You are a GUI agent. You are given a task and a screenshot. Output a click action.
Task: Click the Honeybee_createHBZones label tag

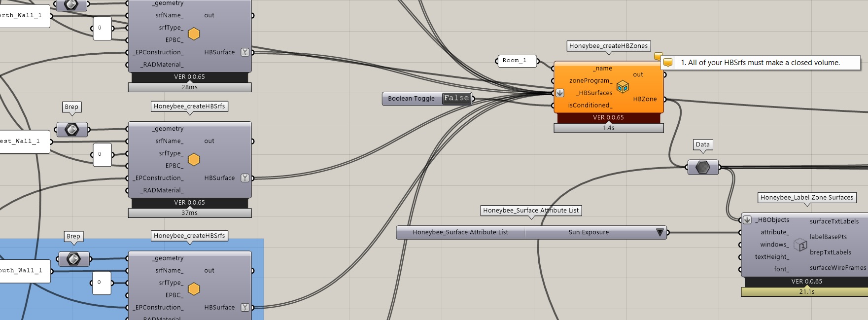(609, 46)
